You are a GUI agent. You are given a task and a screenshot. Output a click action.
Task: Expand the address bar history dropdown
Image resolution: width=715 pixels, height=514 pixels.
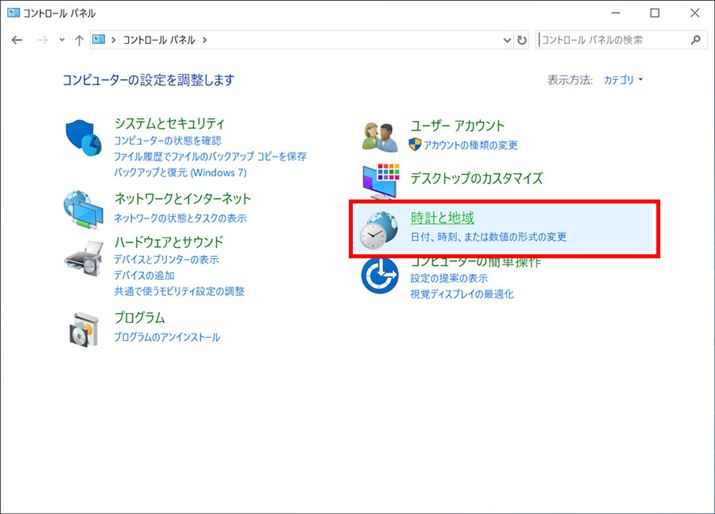[507, 40]
